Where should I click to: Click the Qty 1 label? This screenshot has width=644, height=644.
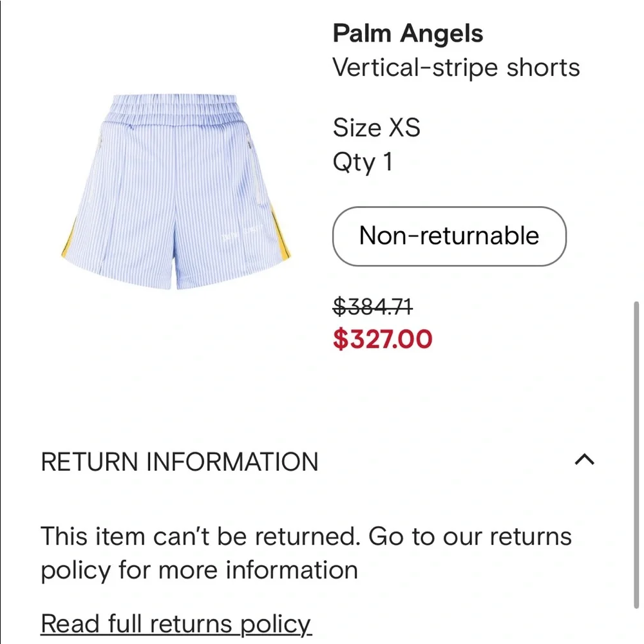[362, 162]
